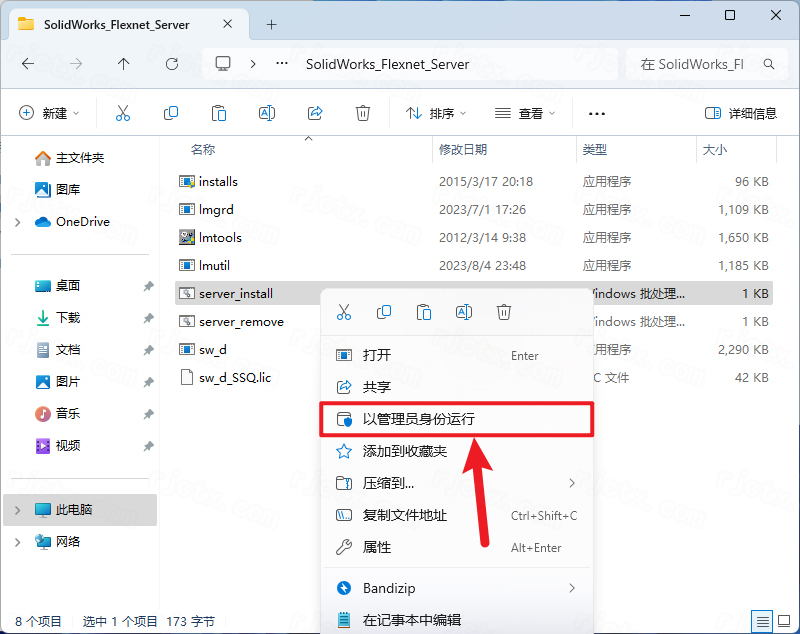Click the refresh button in navigation bar
The height and width of the screenshot is (634, 800).
tap(172, 63)
